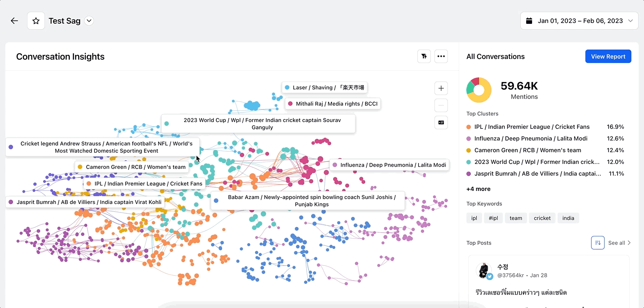This screenshot has width=644, height=308.
Task: Click the Babar Azam map label
Action: click(x=308, y=201)
